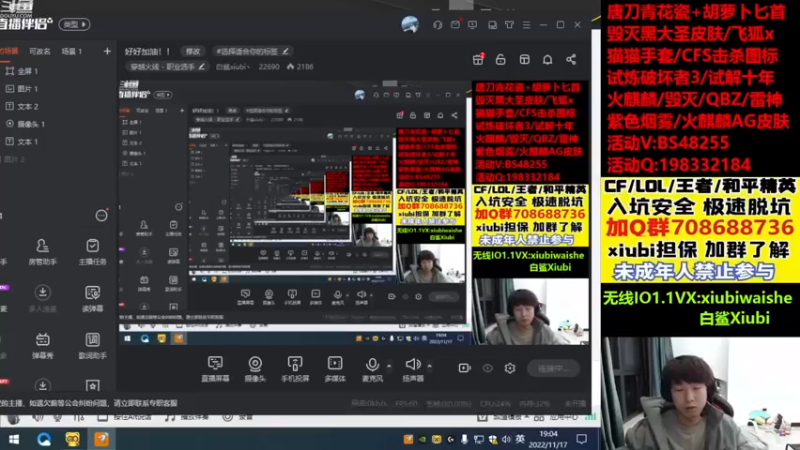Open layout template icon
The height and width of the screenshot is (450, 800).
coord(524,59)
